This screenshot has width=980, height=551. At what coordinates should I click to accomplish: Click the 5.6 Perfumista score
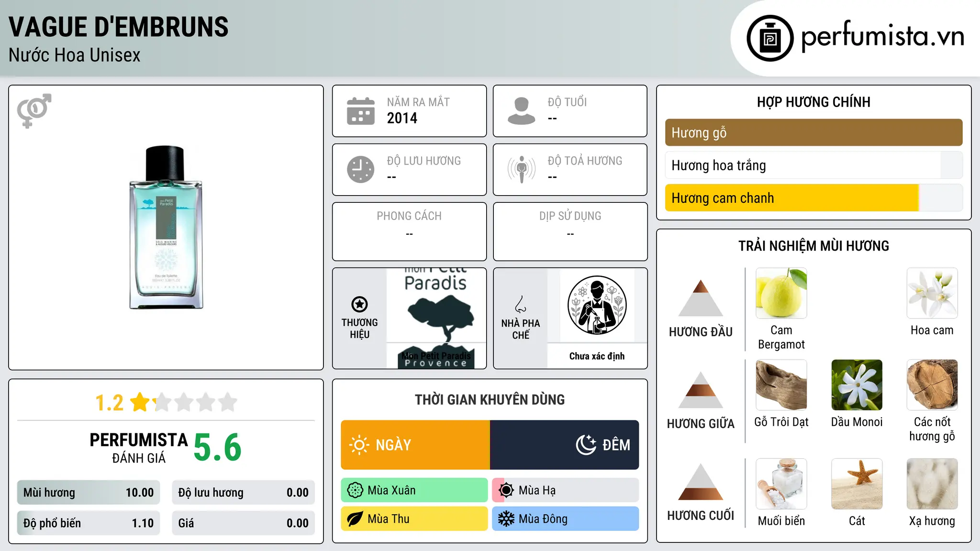[x=218, y=447]
